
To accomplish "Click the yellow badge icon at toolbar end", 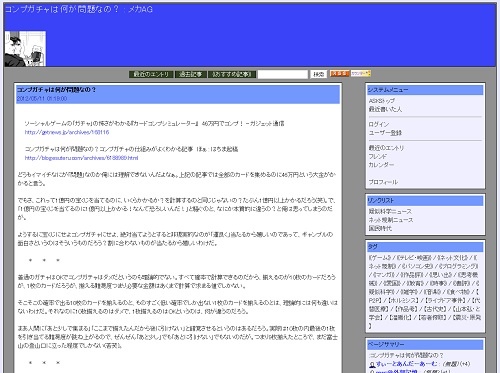I will click(x=361, y=73).
